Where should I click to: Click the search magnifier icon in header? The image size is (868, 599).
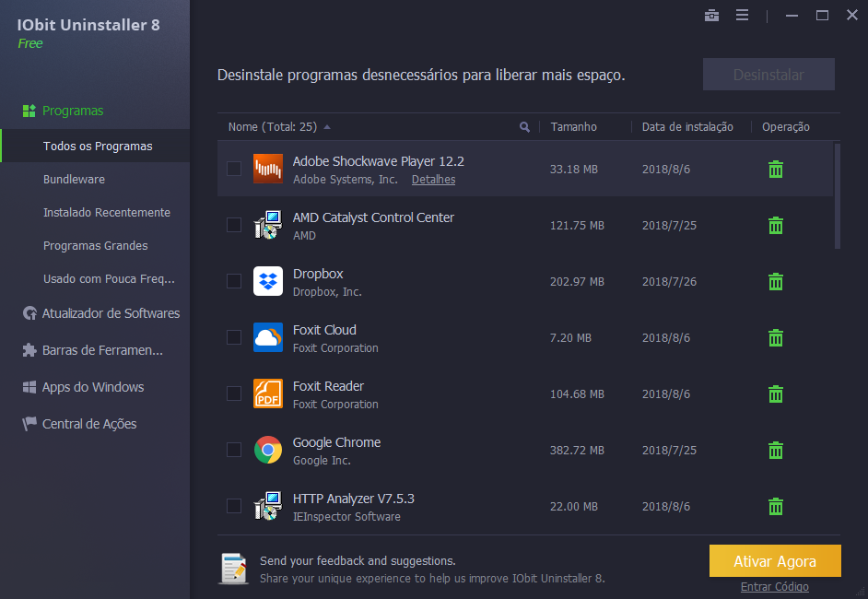pos(524,127)
